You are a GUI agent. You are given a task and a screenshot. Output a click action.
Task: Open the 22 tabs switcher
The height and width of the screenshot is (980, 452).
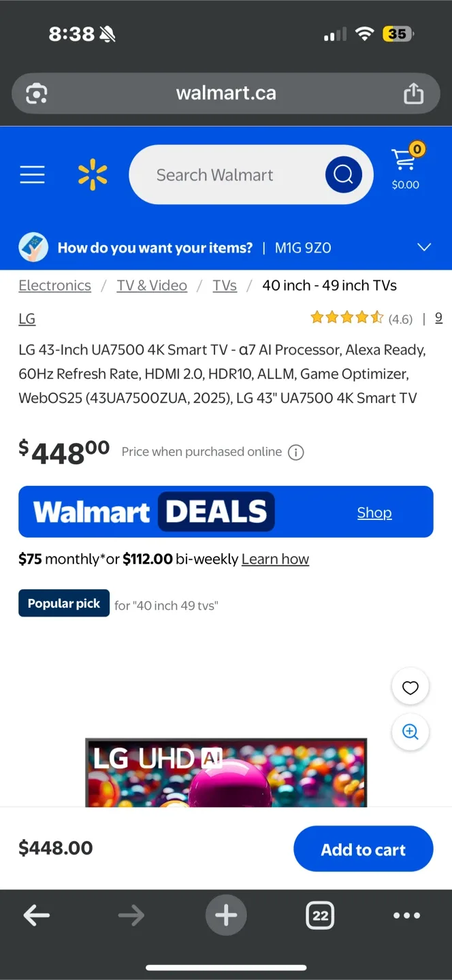point(320,915)
